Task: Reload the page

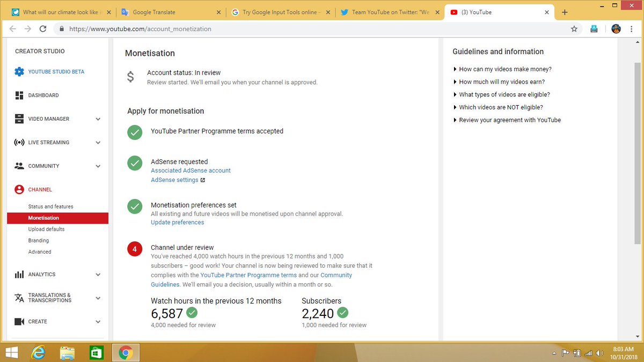Action: click(43, 29)
